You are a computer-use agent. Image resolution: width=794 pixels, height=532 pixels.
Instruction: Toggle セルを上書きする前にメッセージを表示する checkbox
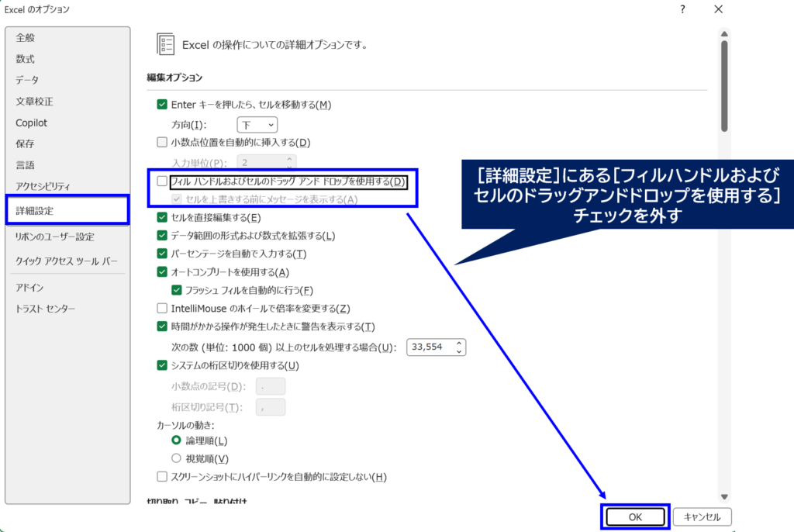point(176,199)
